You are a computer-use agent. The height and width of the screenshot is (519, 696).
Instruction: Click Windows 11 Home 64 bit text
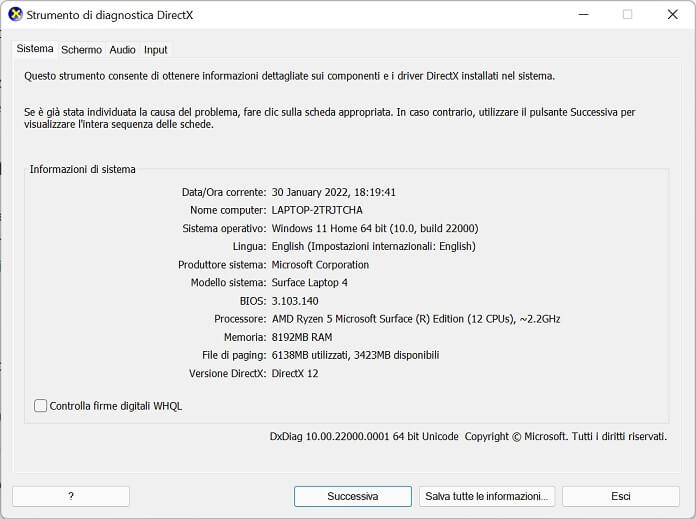click(375, 228)
